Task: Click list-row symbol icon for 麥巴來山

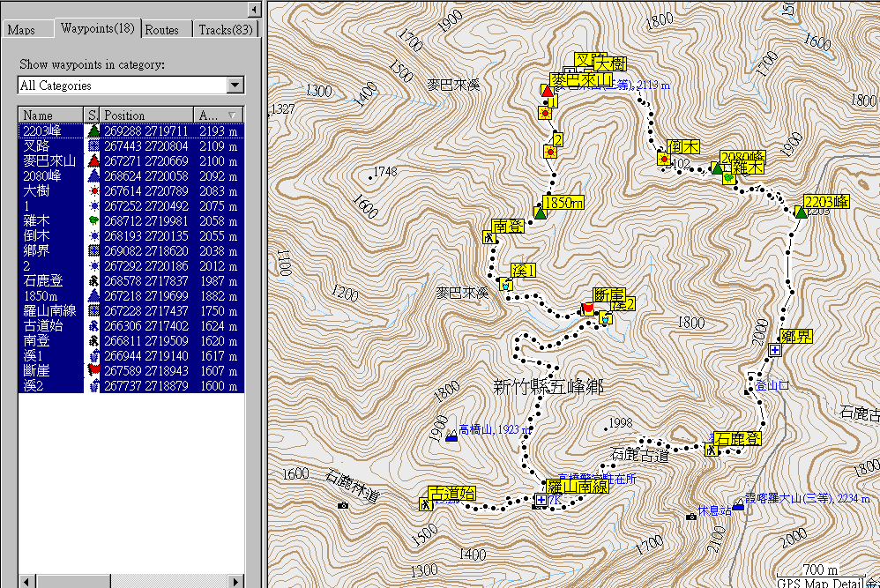Action: 93,161
